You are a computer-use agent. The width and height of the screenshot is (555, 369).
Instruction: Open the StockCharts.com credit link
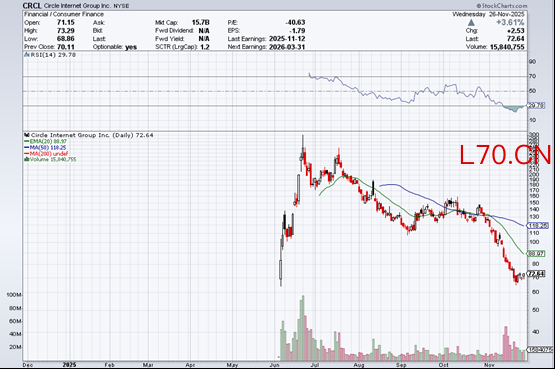502,6
